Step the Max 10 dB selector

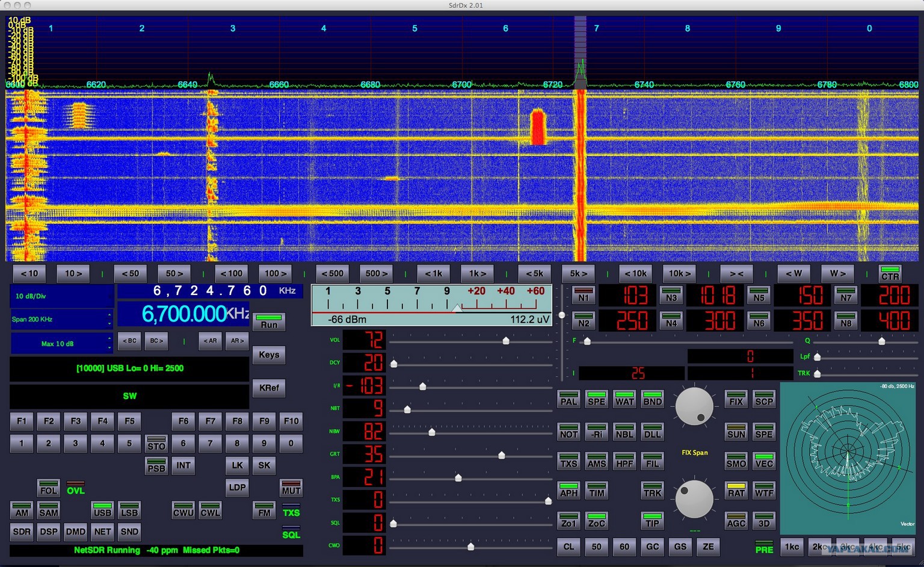62,344
